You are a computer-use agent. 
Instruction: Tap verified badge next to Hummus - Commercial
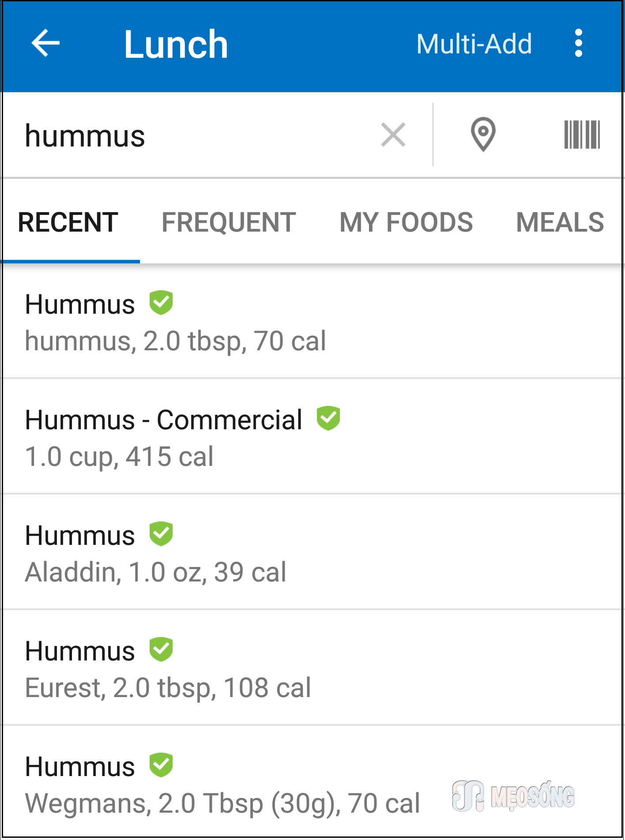(328, 418)
